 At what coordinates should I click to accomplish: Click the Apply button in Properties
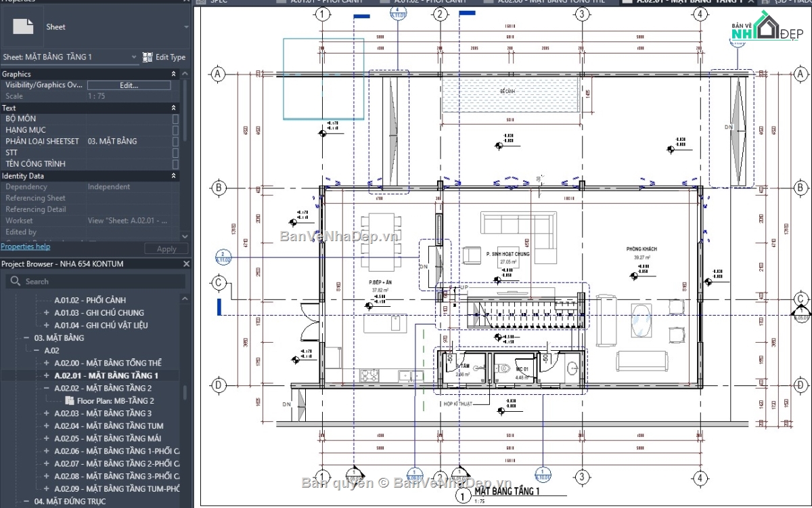click(166, 249)
